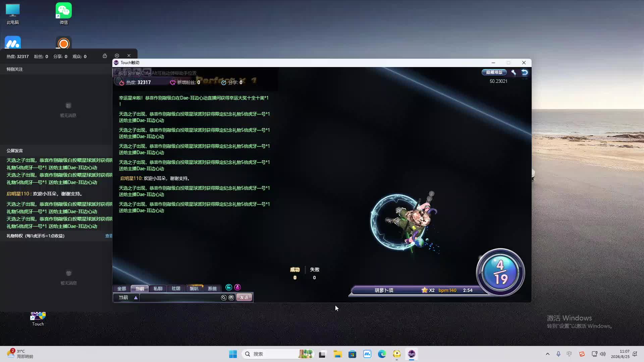Screen dimensions: 644x362
Task: Click the 成功 score label
Action: coord(295,269)
